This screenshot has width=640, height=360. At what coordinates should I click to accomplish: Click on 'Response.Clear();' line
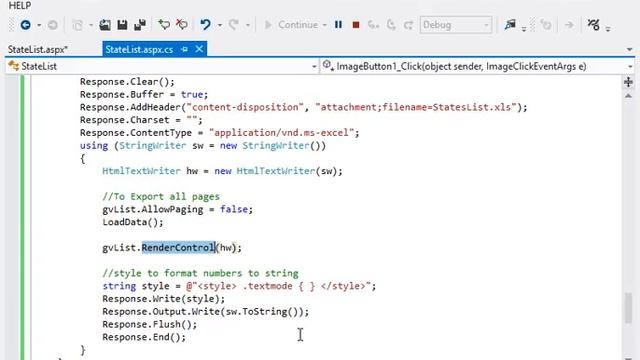click(x=127, y=82)
